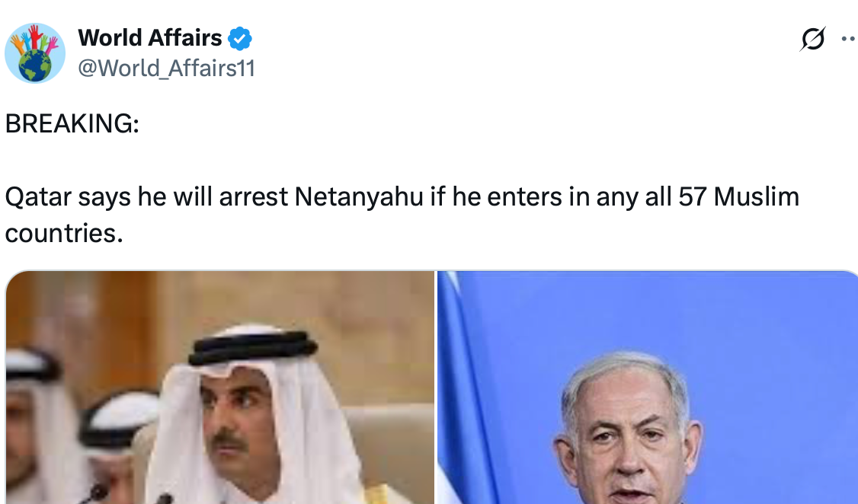
Task: Open the right photo with blue background
Action: [x=648, y=387]
